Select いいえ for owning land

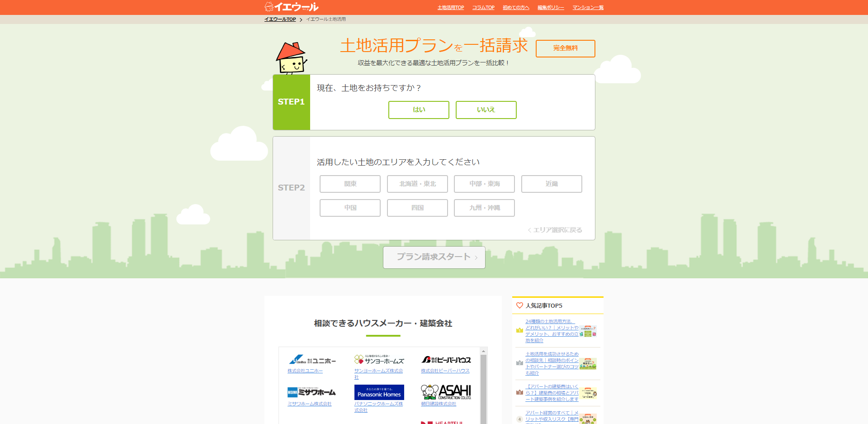point(486,110)
